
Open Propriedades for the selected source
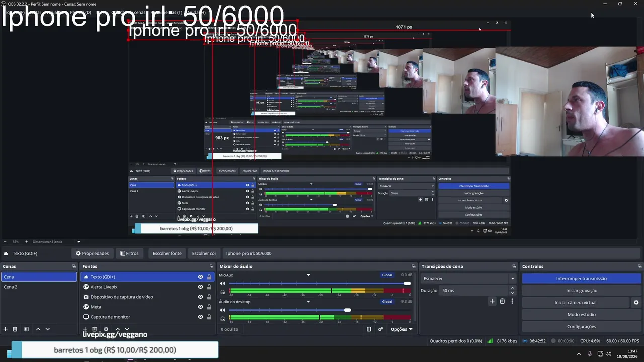(x=92, y=253)
